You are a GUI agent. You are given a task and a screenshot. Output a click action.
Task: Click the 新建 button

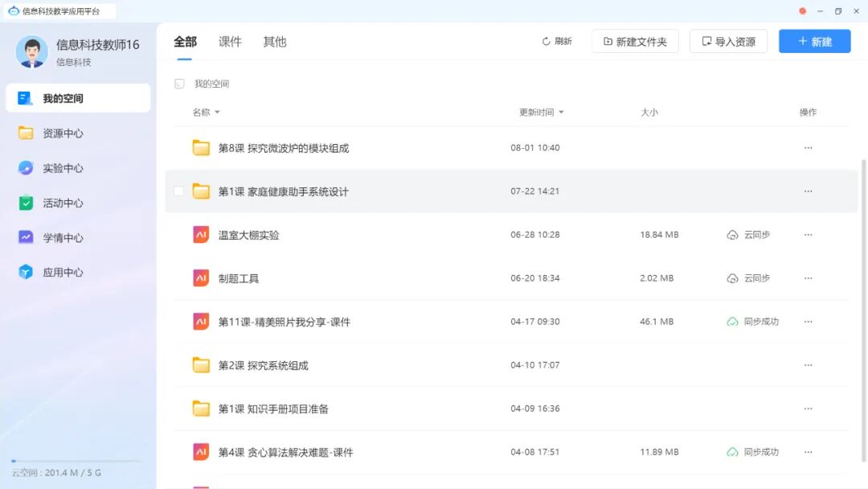[x=814, y=41]
